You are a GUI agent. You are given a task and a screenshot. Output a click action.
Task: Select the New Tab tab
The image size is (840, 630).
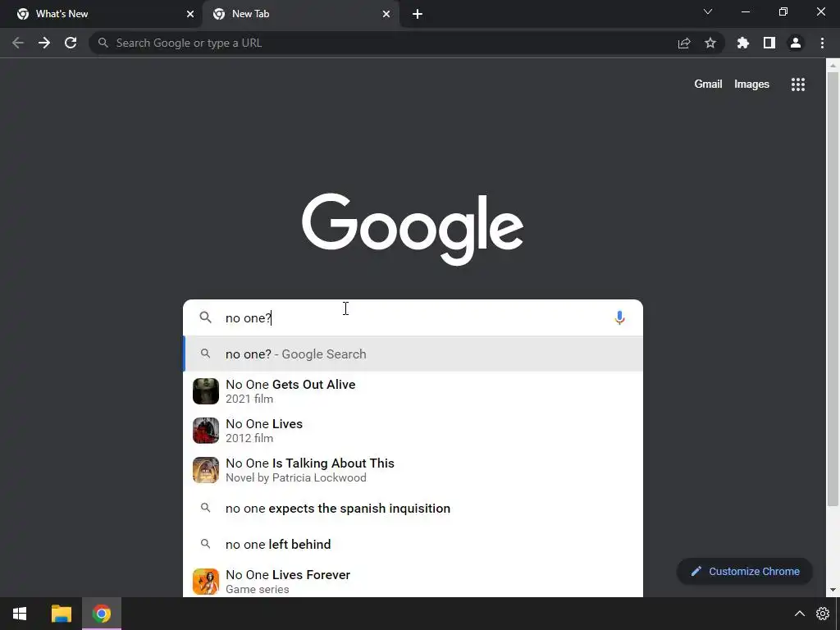click(300, 14)
